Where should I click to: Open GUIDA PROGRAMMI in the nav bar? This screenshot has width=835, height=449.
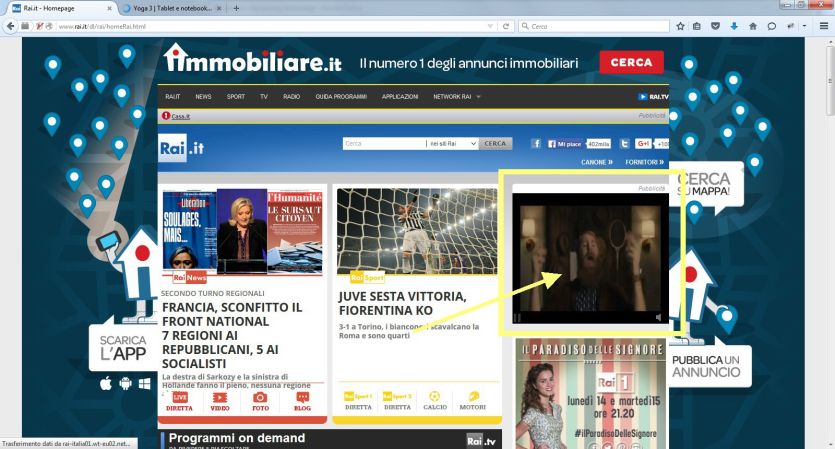tap(341, 97)
